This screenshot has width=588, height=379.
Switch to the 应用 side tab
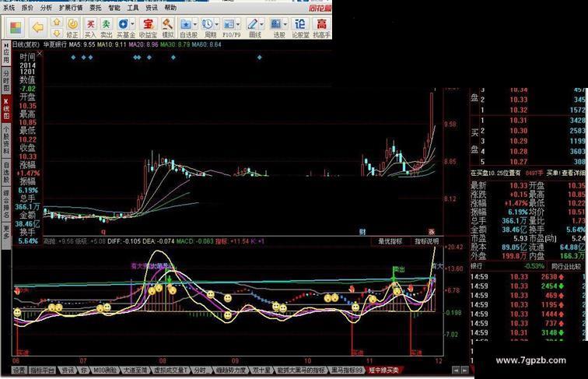(6, 57)
